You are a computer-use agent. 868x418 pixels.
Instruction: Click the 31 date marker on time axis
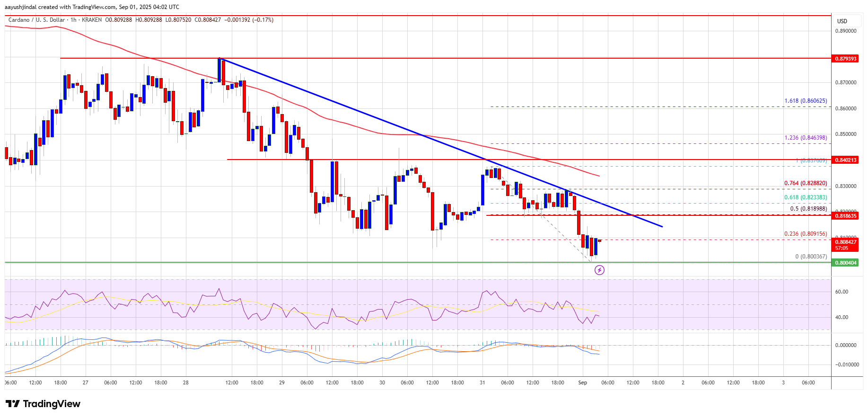pyautogui.click(x=482, y=382)
